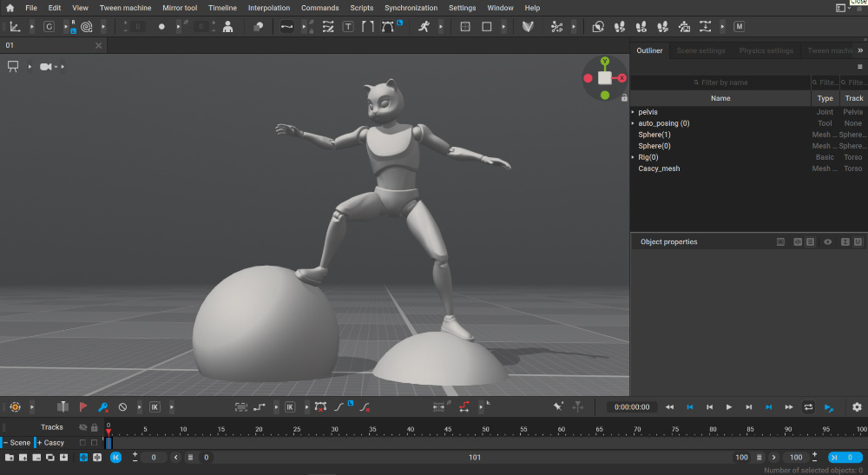Click the bracket pair toolbar icon

367,27
